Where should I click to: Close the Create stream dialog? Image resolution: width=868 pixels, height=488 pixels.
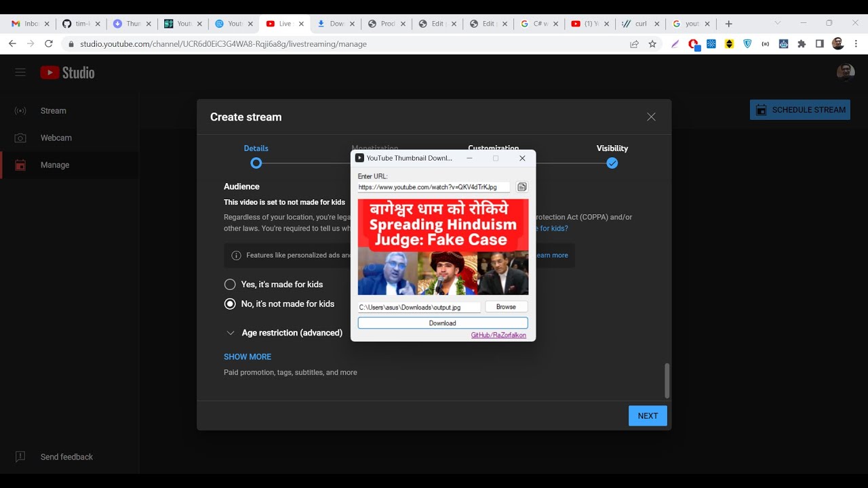coord(651,117)
